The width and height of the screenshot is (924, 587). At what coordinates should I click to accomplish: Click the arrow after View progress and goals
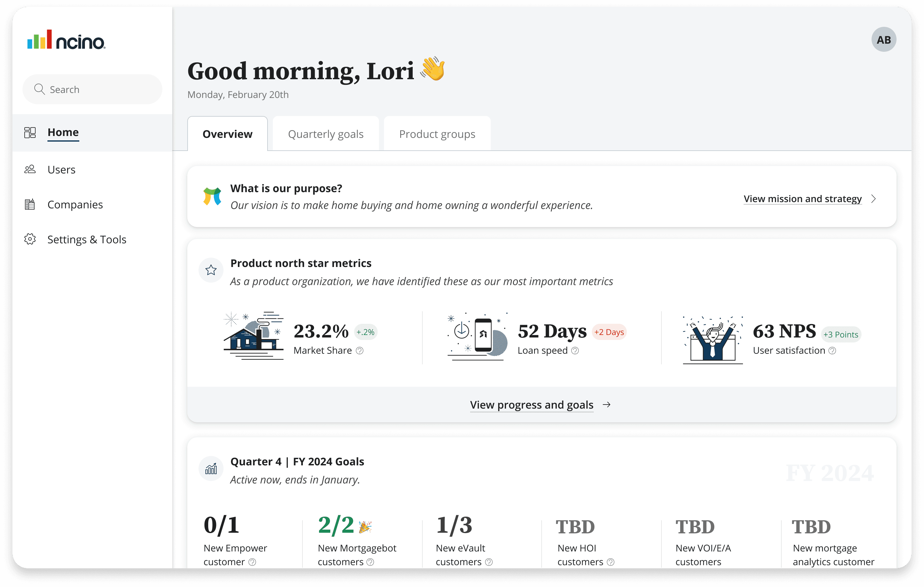coord(607,405)
